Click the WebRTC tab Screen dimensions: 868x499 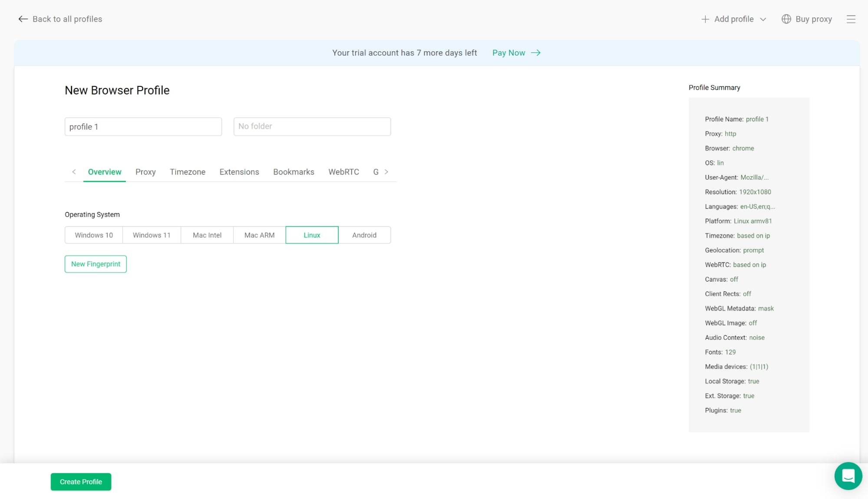pos(343,172)
